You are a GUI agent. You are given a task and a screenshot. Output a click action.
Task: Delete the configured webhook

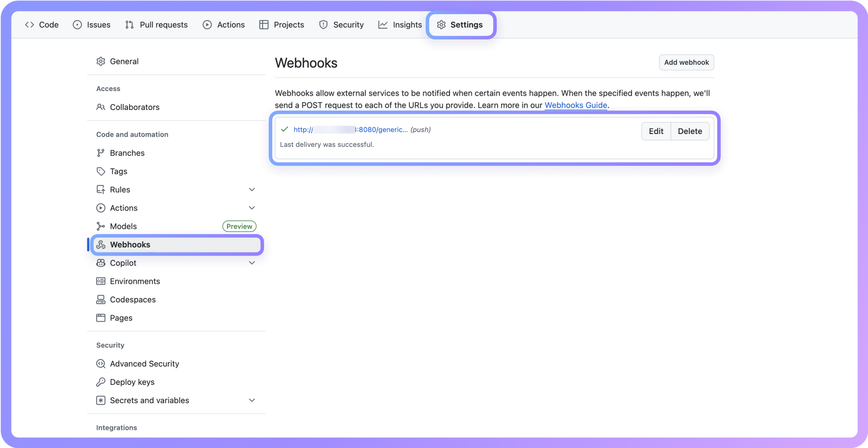coord(690,131)
